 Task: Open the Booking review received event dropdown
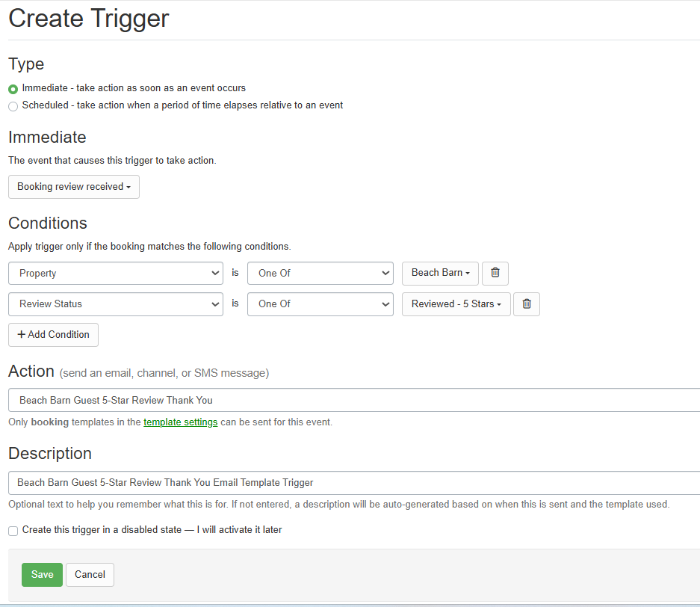click(x=73, y=187)
